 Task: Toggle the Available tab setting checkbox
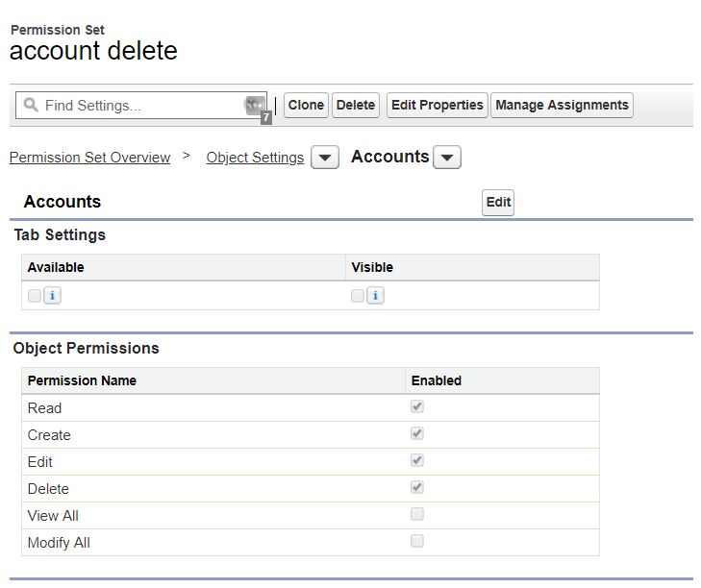[35, 296]
